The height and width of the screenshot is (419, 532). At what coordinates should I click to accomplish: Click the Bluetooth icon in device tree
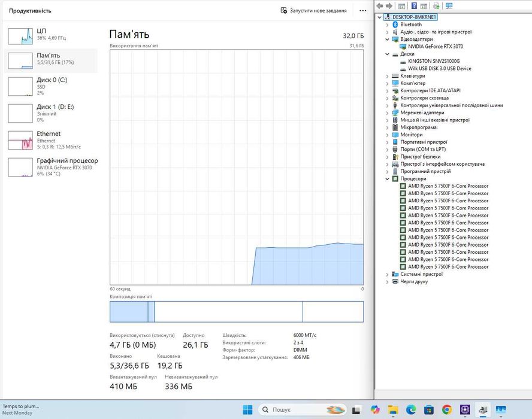click(395, 25)
